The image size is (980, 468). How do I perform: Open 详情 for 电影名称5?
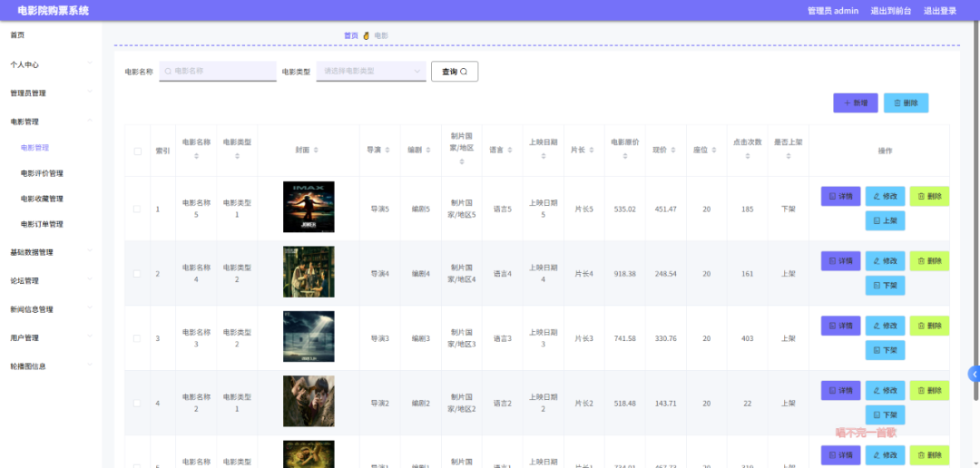[x=840, y=196]
